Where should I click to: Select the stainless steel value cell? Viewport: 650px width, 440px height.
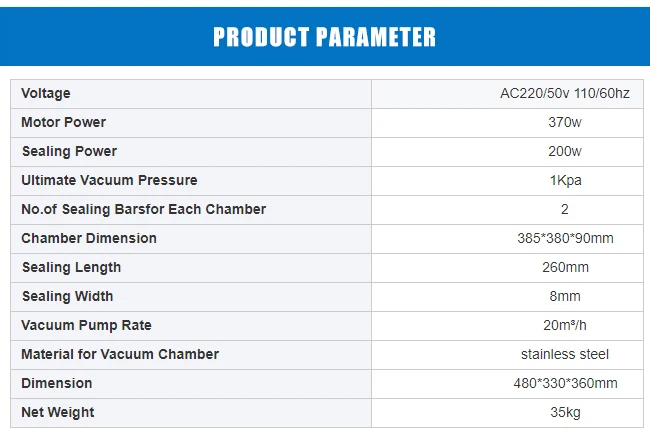565,354
